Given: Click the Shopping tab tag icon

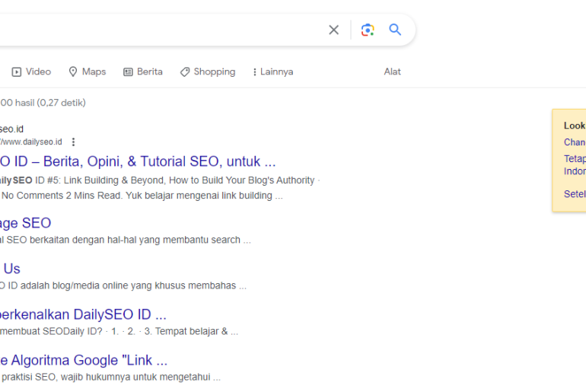Looking at the screenshot, I should (x=185, y=72).
